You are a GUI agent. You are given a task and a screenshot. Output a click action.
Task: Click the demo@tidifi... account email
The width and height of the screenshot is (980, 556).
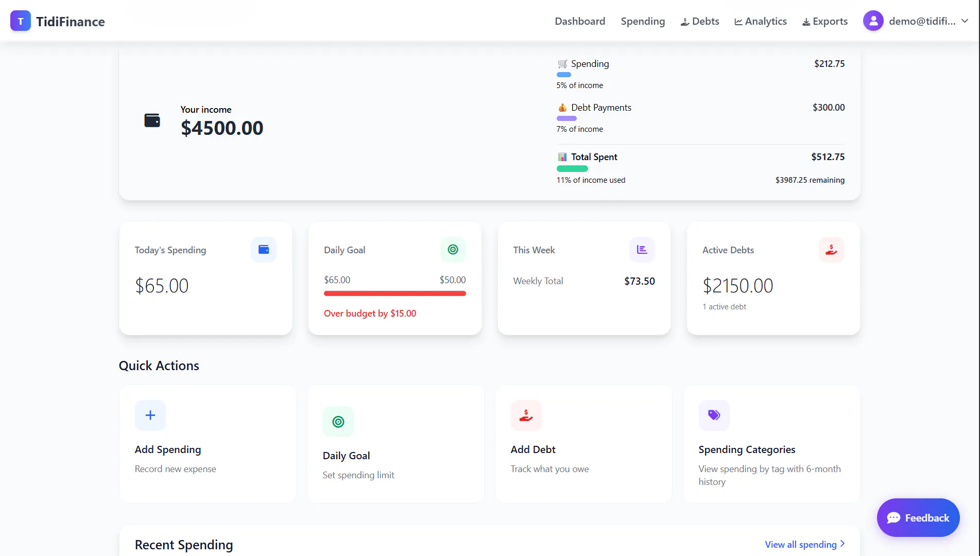922,21
